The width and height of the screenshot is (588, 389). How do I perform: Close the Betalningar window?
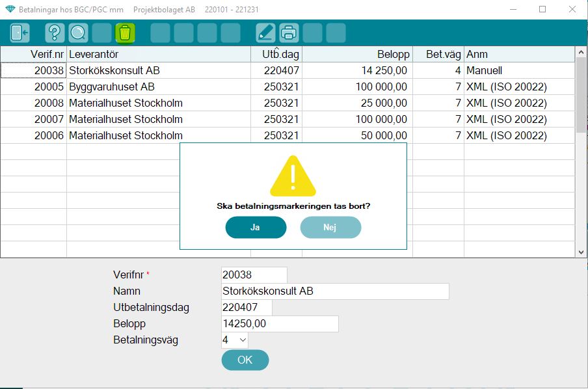click(572, 9)
